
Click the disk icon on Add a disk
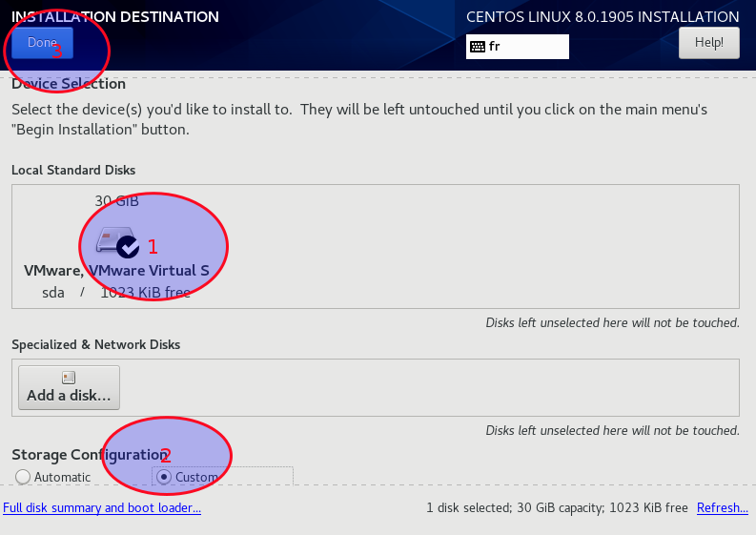pos(69,378)
